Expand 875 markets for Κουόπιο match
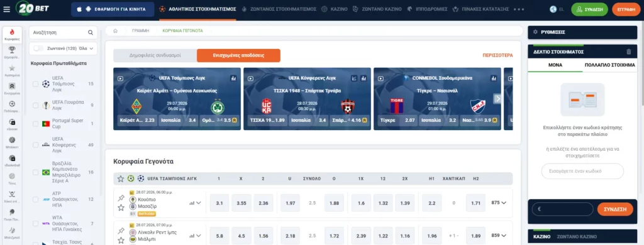644x245 pixels. [499, 202]
